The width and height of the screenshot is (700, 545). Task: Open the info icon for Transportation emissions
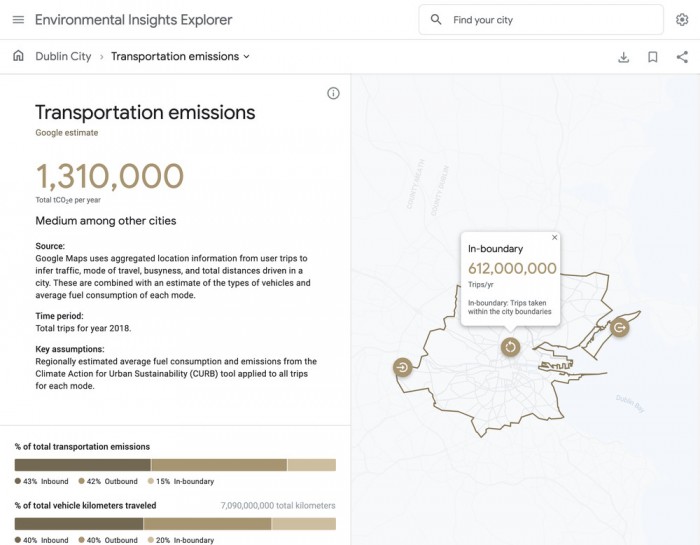(x=333, y=93)
